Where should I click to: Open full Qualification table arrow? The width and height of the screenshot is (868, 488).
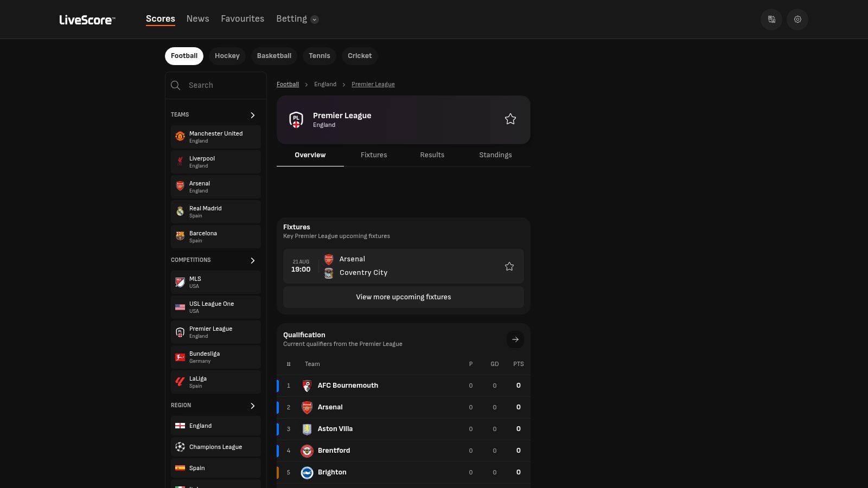coord(515,339)
